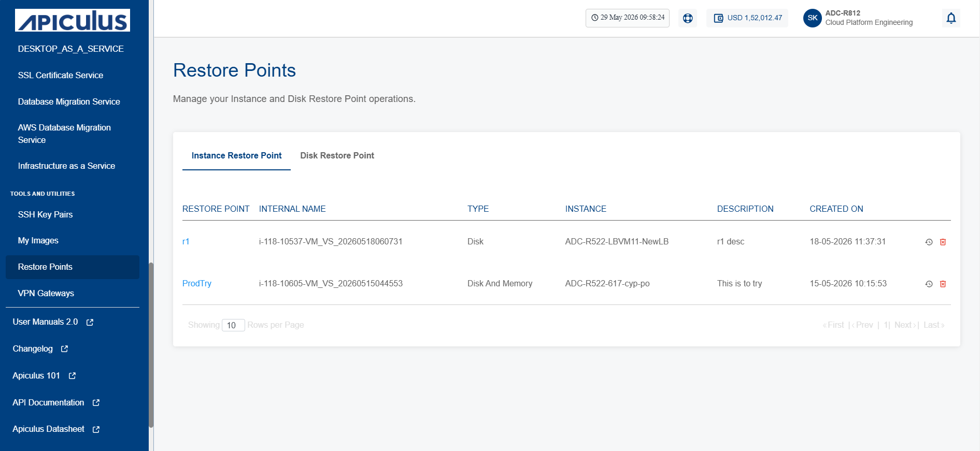Click internal name i-118-10537-VM_VS_20260518060731
This screenshot has width=980, height=451.
coord(331,241)
